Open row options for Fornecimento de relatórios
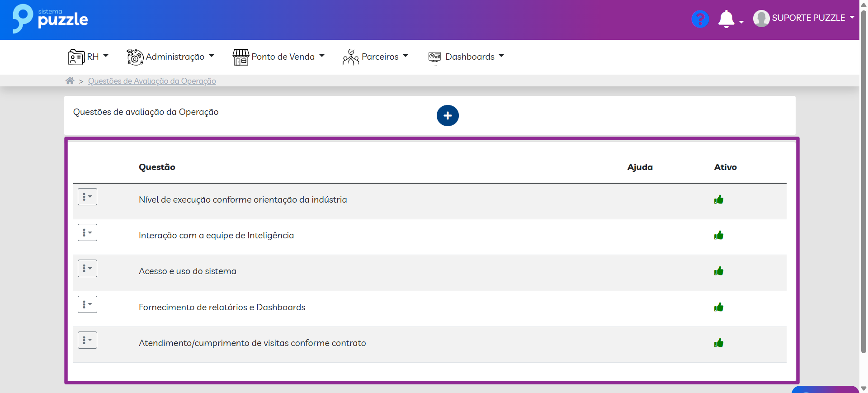868x393 pixels. (x=87, y=304)
